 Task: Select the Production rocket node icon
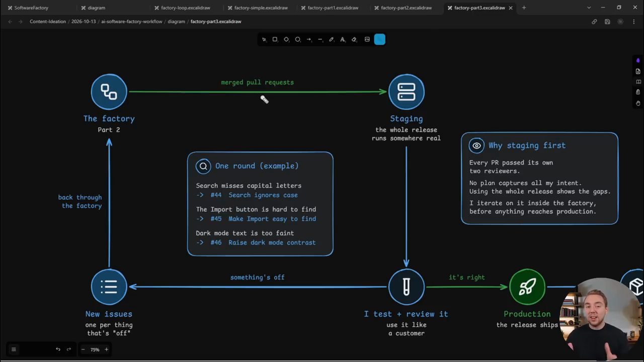point(527,287)
